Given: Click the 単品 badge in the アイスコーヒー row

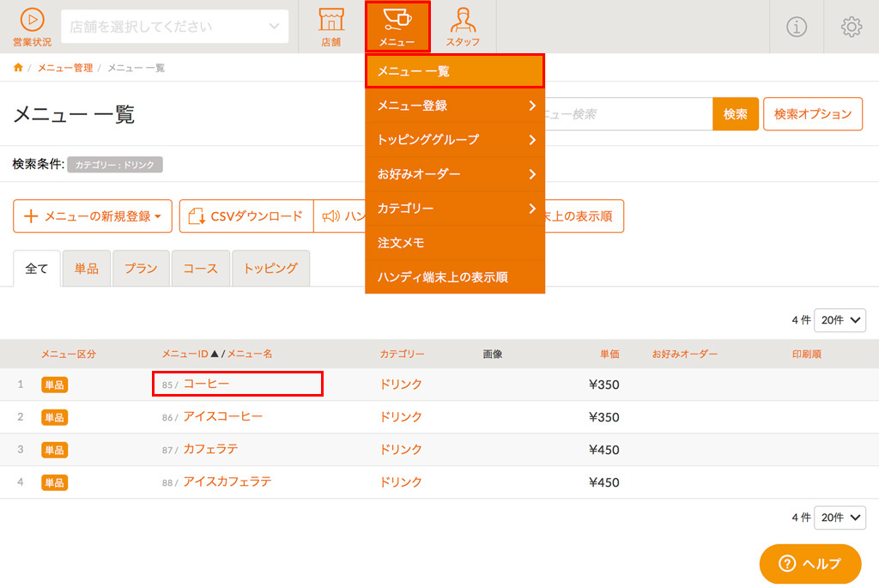Looking at the screenshot, I should (x=54, y=417).
